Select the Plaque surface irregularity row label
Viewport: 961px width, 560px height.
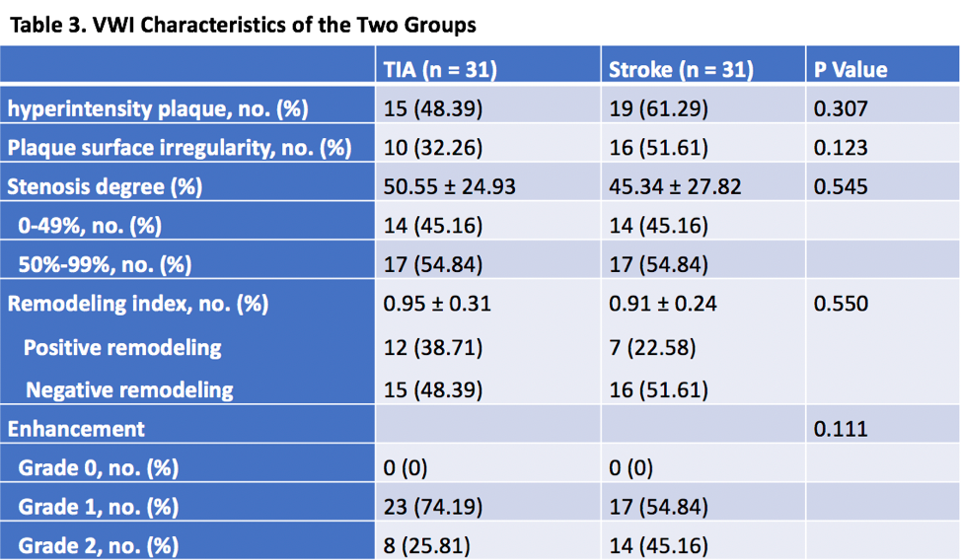point(180,148)
